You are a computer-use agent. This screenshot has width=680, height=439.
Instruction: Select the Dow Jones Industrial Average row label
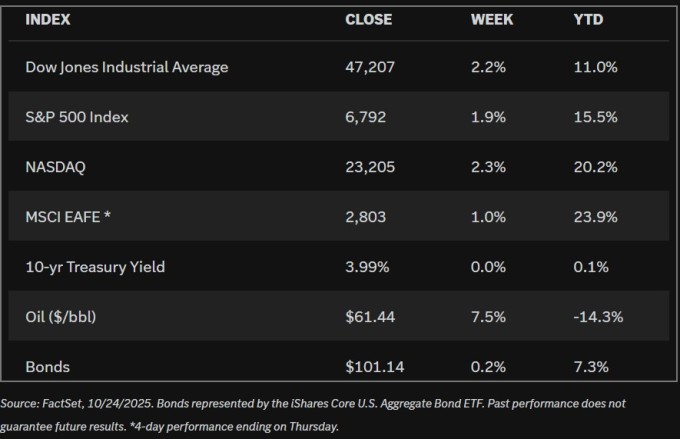[x=127, y=67]
